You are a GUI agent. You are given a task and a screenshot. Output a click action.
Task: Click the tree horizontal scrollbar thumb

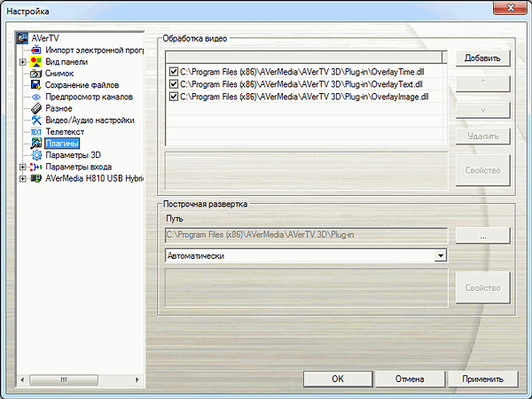[x=64, y=380]
